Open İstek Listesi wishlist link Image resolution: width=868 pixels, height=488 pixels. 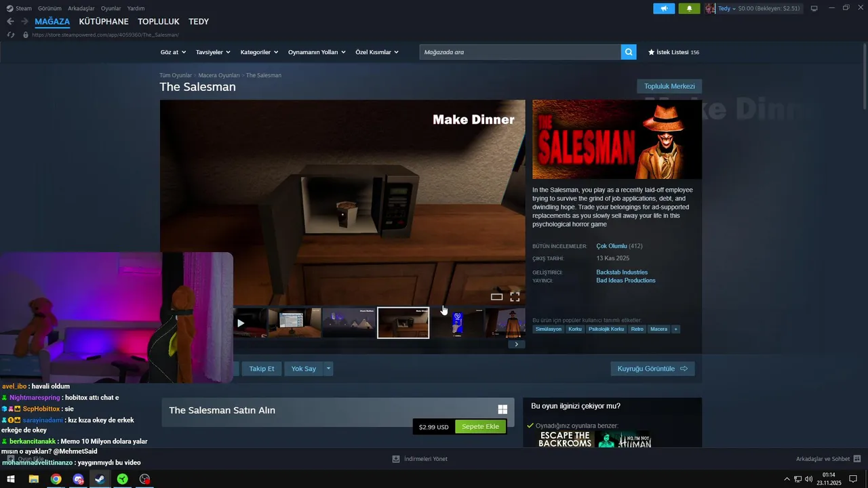(673, 52)
